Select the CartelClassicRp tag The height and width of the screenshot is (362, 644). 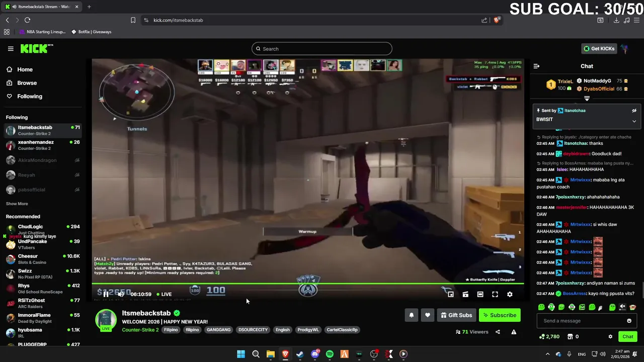point(342,330)
